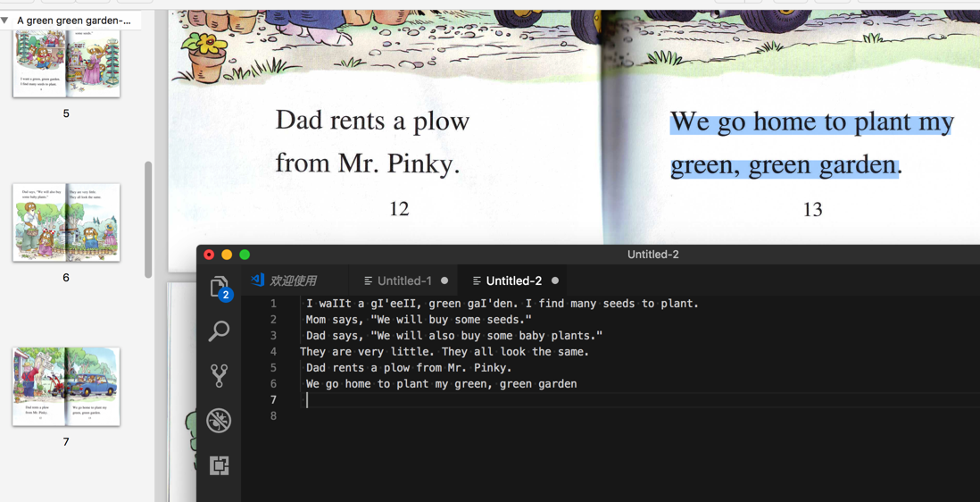Maximize the VS Code window with green button
The height and width of the screenshot is (502, 980).
245,255
